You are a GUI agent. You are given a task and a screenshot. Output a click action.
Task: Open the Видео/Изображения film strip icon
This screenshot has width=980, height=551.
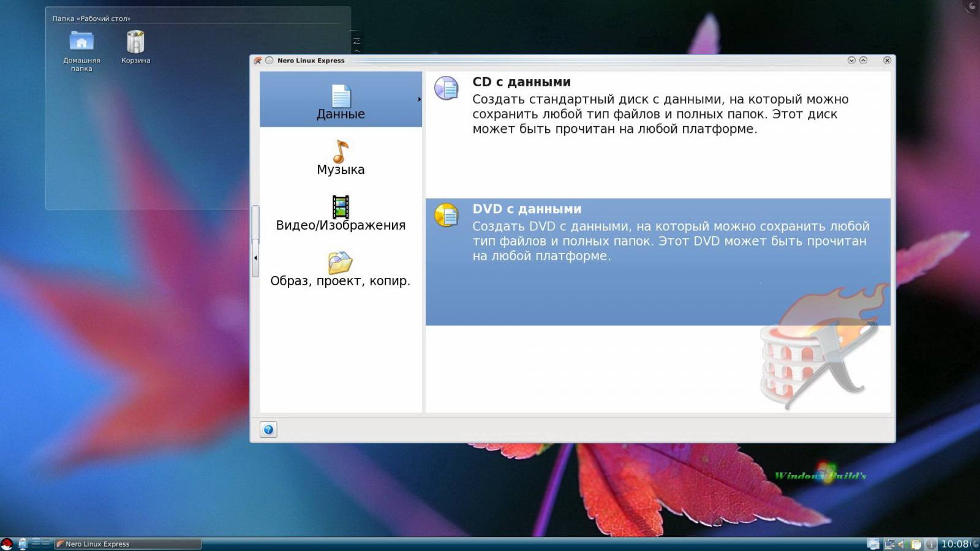[341, 207]
